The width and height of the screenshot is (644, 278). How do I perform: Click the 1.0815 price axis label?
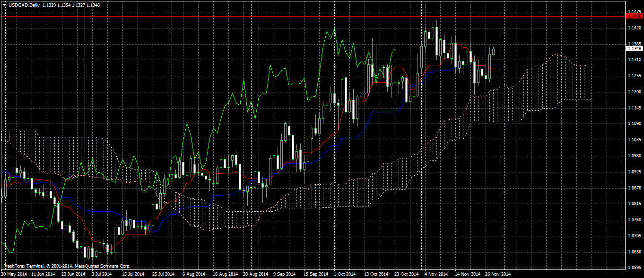(634, 204)
